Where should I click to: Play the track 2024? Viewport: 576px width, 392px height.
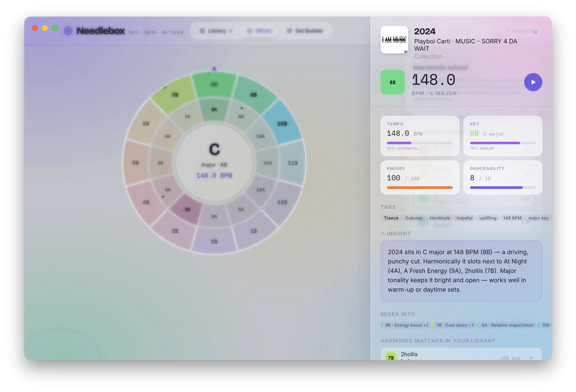point(533,82)
